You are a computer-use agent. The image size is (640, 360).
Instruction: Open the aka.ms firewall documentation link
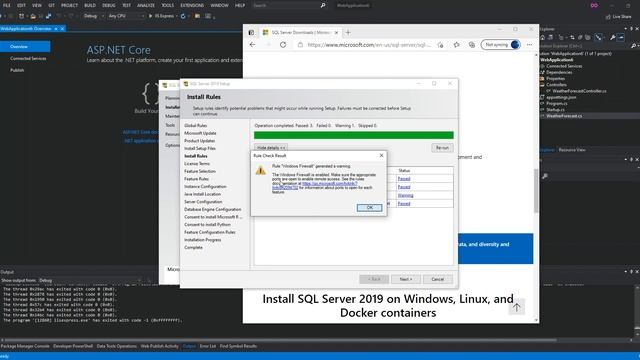315,186
